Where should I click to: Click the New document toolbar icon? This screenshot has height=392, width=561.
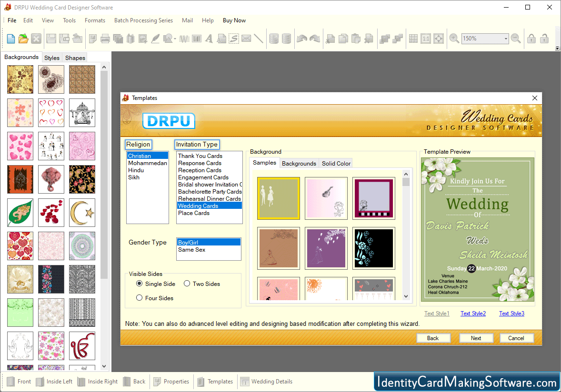[11, 39]
